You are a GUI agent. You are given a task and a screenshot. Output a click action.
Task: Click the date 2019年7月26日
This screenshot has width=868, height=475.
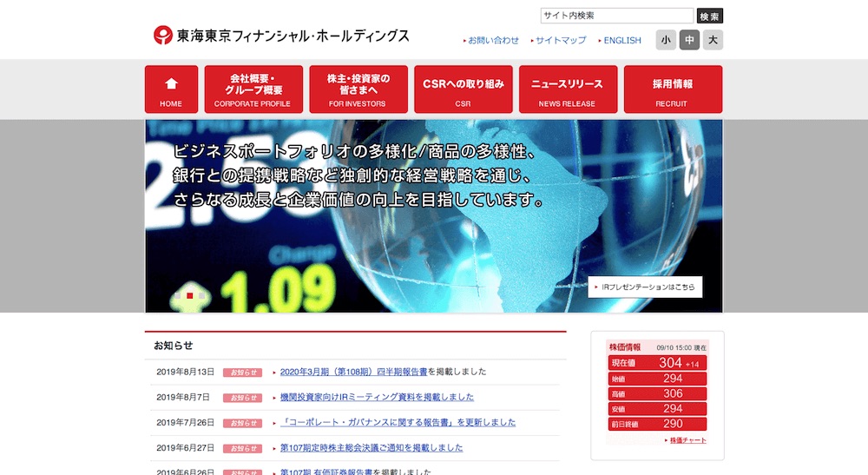click(x=185, y=422)
